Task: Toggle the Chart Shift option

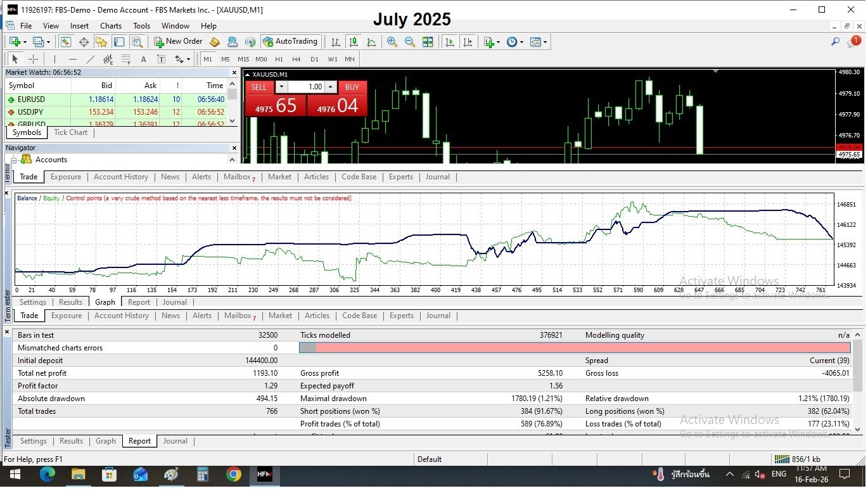Action: pos(468,42)
